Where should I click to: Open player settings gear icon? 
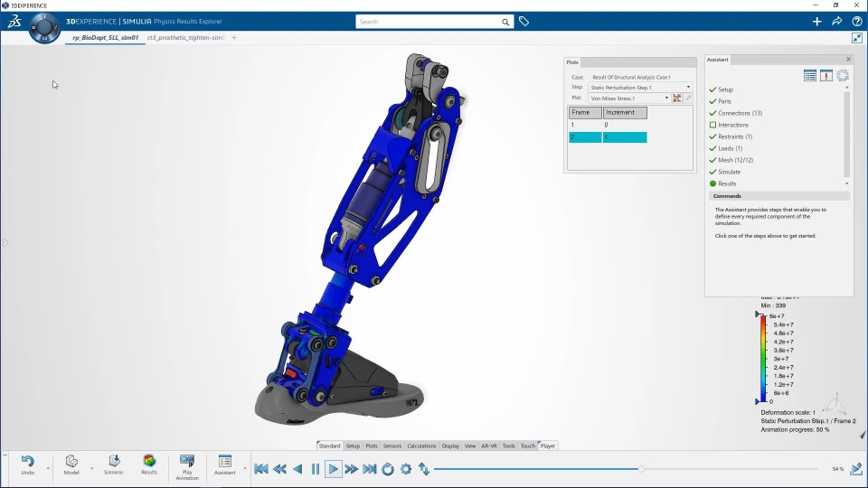tap(406, 469)
